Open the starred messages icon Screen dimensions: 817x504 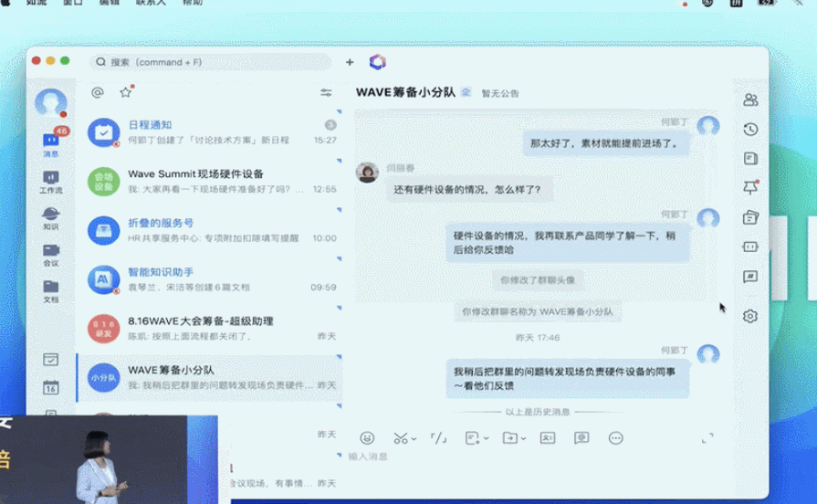[126, 92]
